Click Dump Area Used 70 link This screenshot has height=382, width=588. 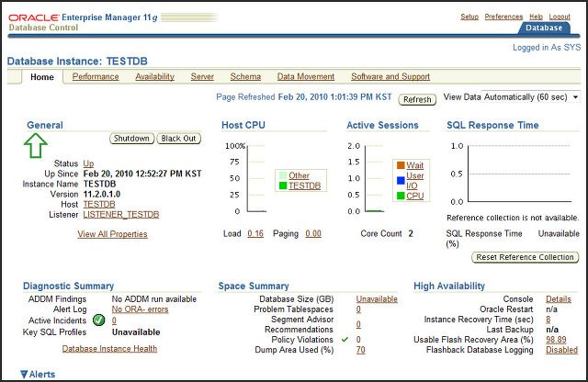click(361, 350)
